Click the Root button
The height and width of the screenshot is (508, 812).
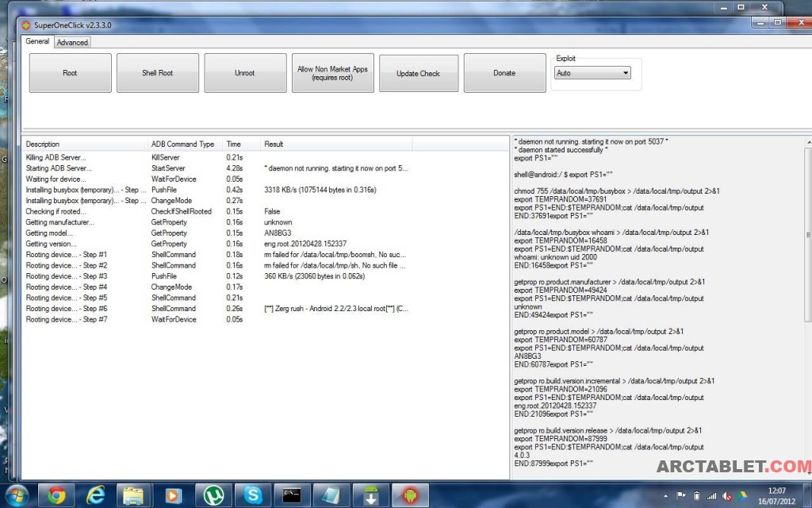tap(70, 73)
